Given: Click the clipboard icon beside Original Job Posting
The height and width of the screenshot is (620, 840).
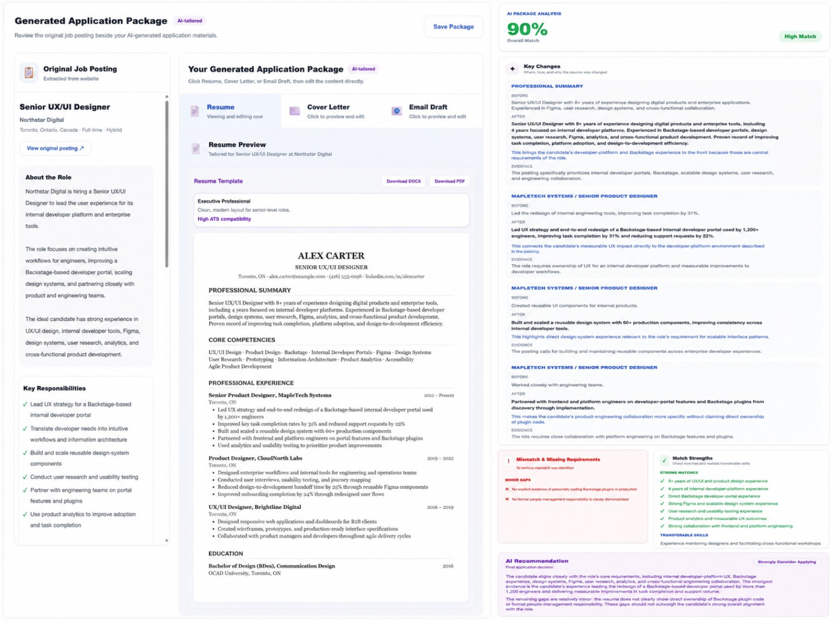Looking at the screenshot, I should (x=29, y=72).
